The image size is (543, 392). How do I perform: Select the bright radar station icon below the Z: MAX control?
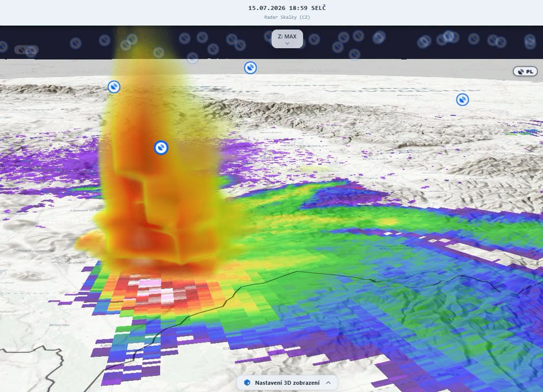(250, 68)
